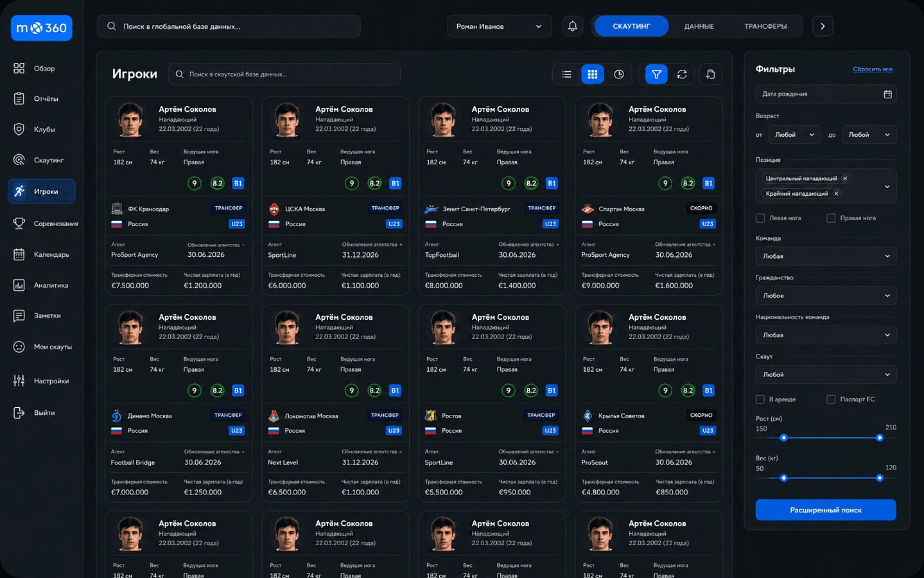Click the Выйти logout icon
The width and height of the screenshot is (924, 578).
point(19,413)
